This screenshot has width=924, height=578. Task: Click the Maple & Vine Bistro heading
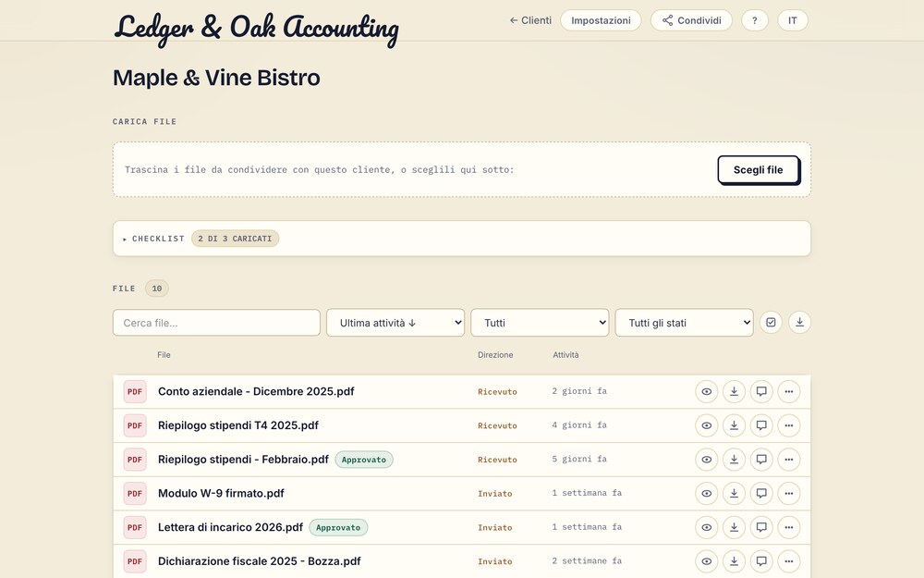216,78
